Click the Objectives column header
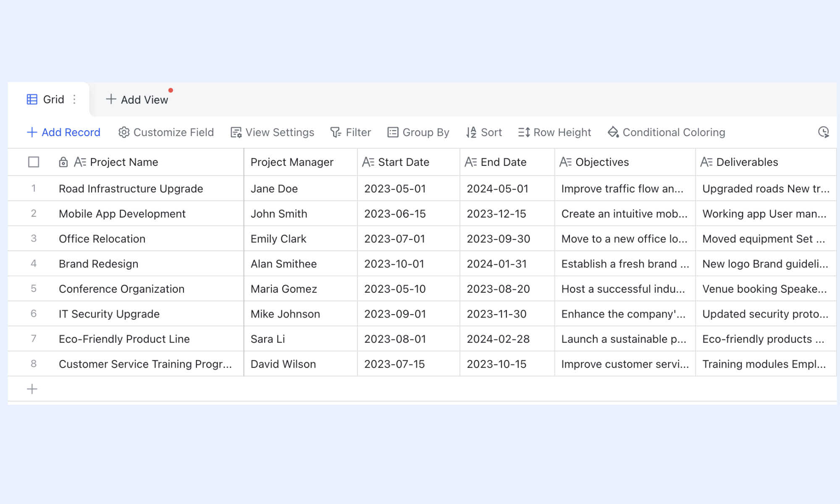 point(625,162)
